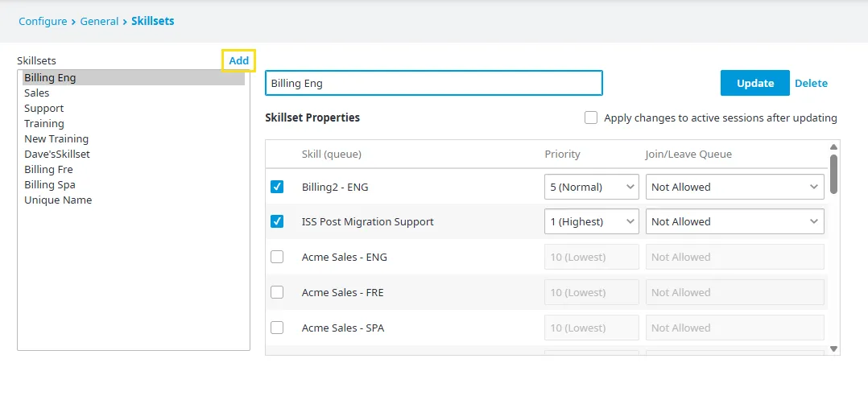Click the Join/Leave Queue column header
The width and height of the screenshot is (868, 400).
point(688,154)
